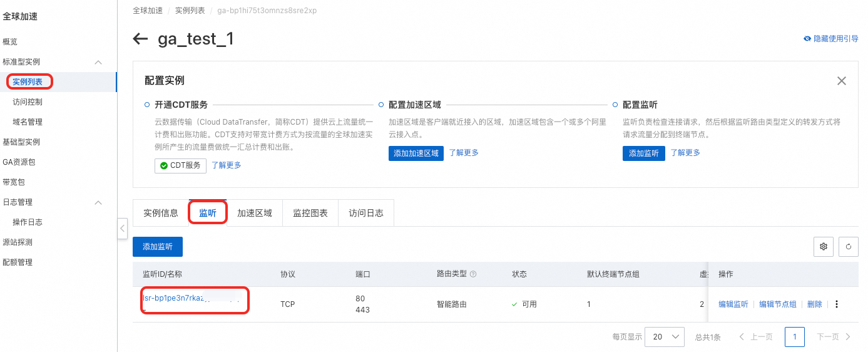Click 删除 in the listener row
The width and height of the screenshot is (868, 352).
click(x=815, y=304)
